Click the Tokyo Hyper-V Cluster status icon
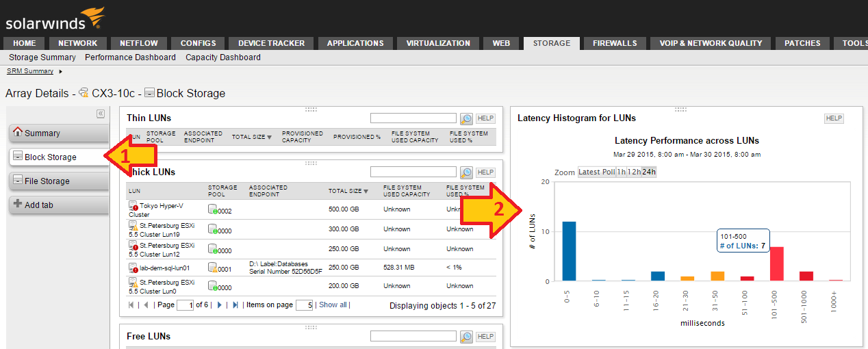The height and width of the screenshot is (349, 868). [x=133, y=205]
